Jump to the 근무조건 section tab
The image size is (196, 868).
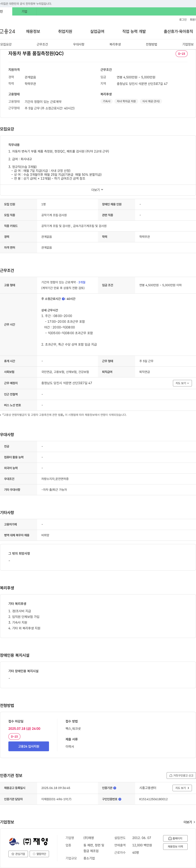point(42,45)
